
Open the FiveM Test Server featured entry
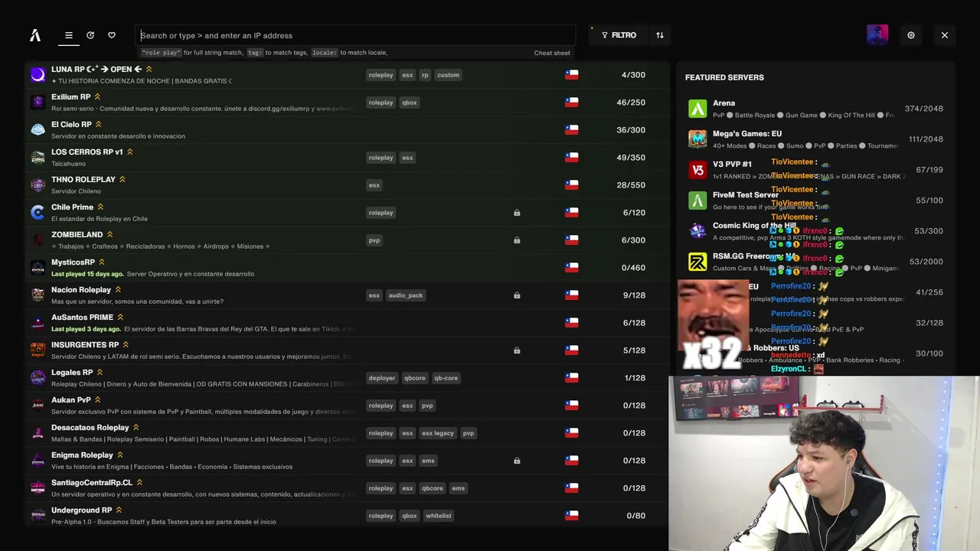point(816,201)
